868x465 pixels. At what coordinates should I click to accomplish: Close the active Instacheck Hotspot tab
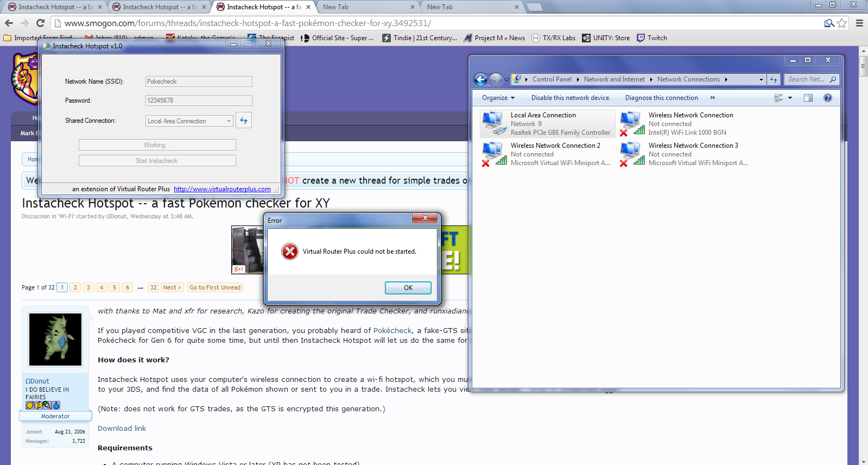pyautogui.click(x=308, y=7)
